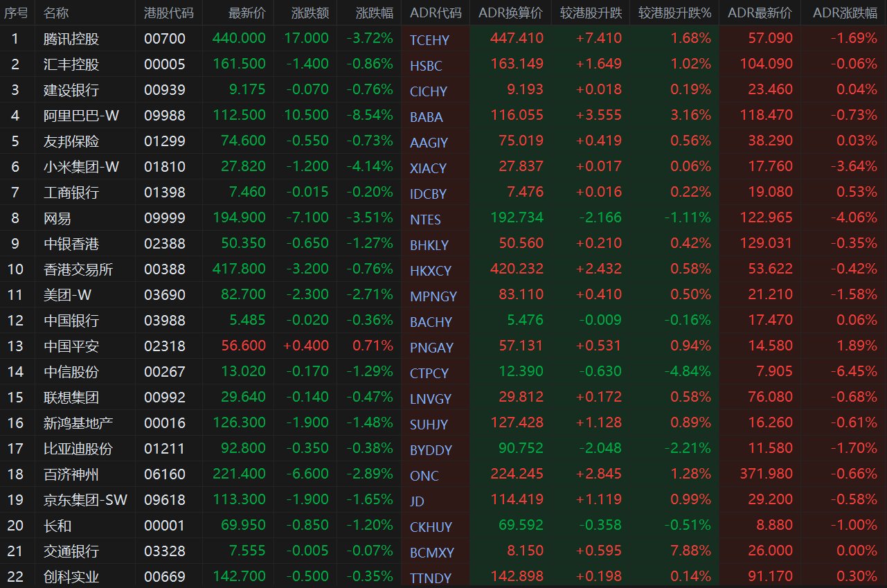Select the 中国银行 stock name
Screen dimensions: 887x588
click(71, 321)
